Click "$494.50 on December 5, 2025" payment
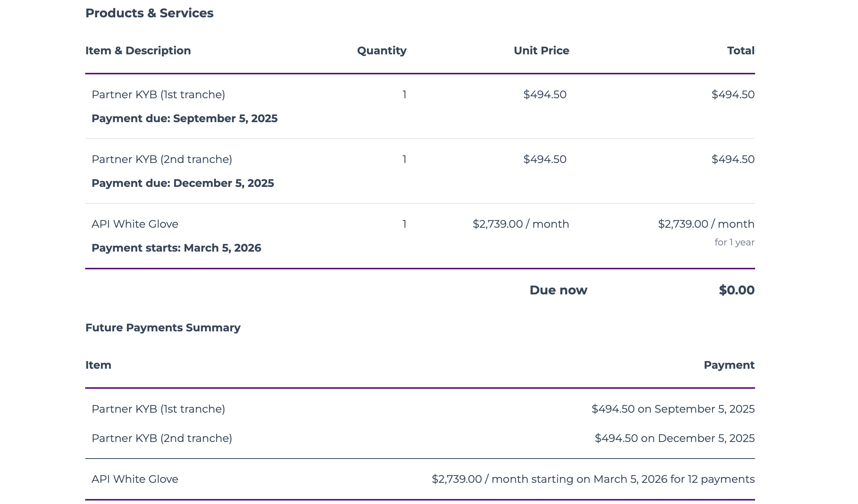Viewport: 858px width, 504px height. click(674, 438)
